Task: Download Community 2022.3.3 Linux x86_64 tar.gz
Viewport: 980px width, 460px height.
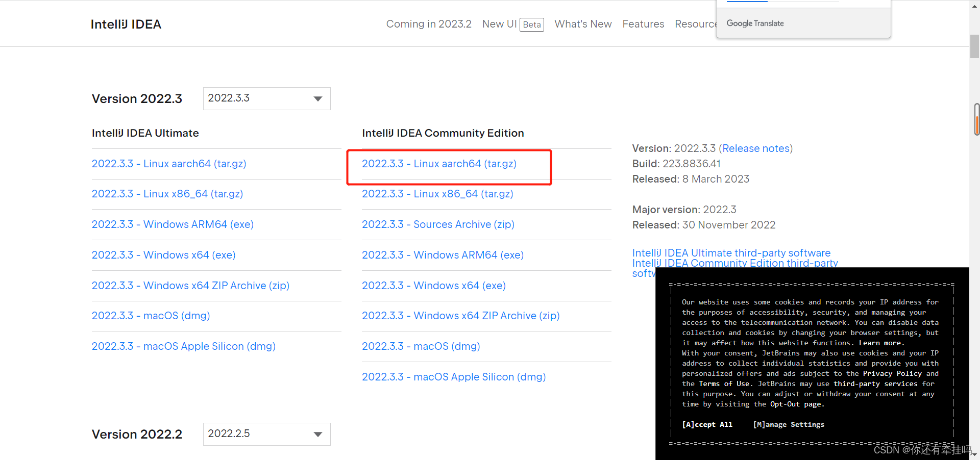Action: coord(437,194)
